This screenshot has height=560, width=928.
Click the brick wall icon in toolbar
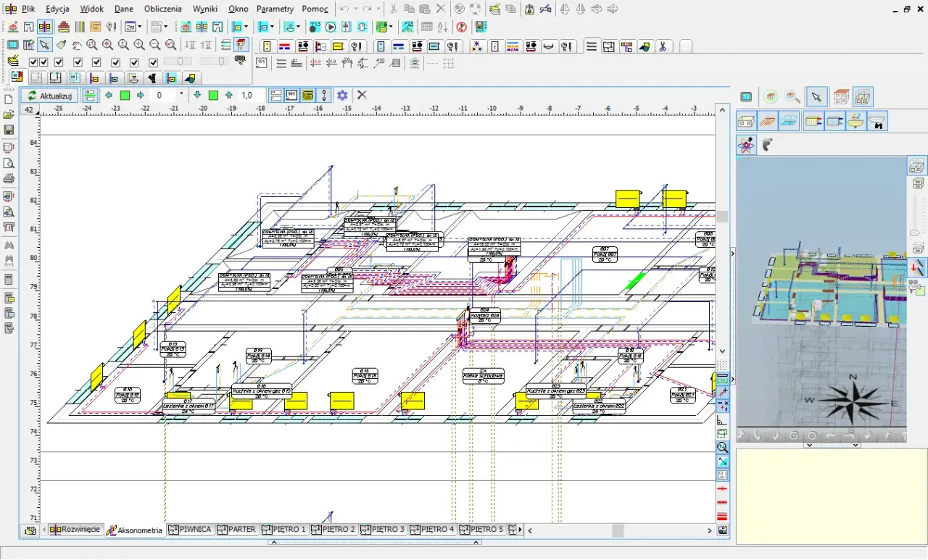65,27
